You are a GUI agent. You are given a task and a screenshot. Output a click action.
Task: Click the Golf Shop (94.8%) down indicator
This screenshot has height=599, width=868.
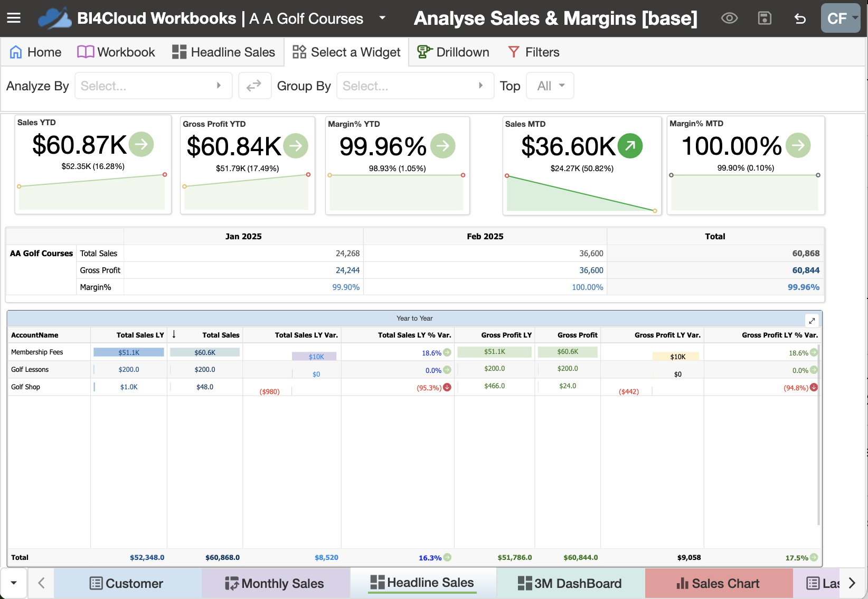tap(814, 387)
